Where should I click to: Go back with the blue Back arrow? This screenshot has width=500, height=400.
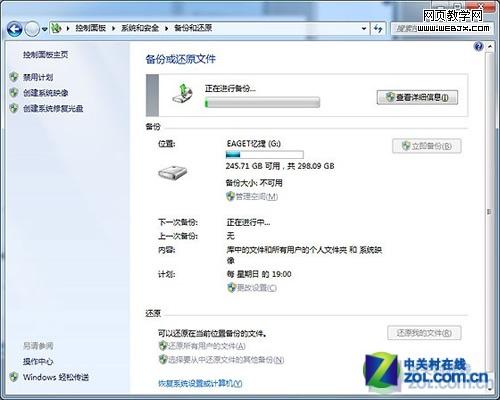tap(15, 30)
